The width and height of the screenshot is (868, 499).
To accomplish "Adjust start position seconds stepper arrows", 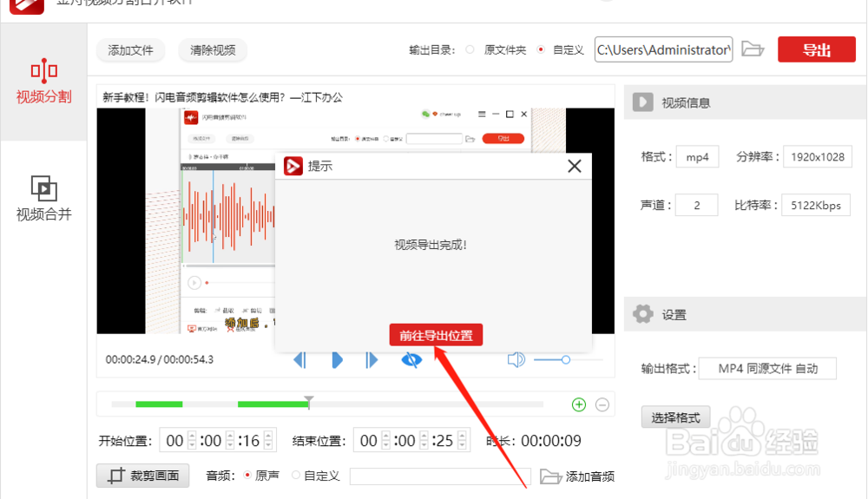I will [268, 441].
